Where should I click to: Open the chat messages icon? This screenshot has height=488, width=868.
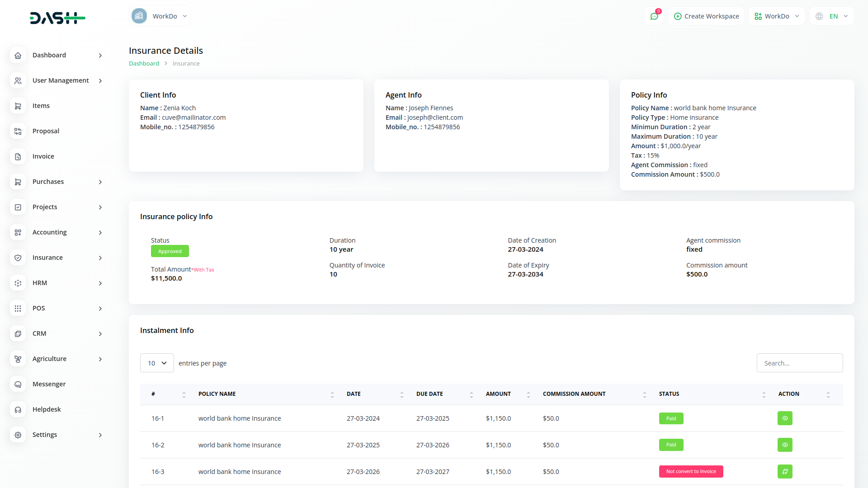point(654,16)
